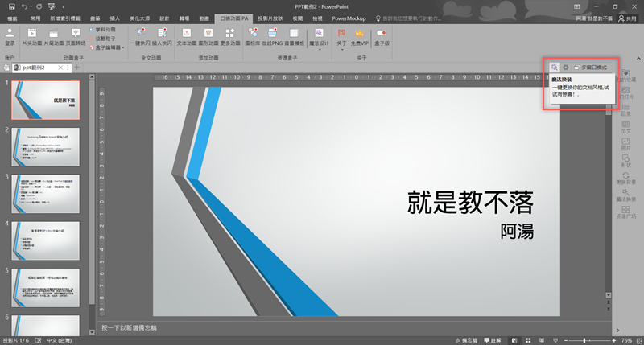Click the settings gear beside 多窗口模式
The height and width of the screenshot is (345, 644).
pyautogui.click(x=566, y=68)
